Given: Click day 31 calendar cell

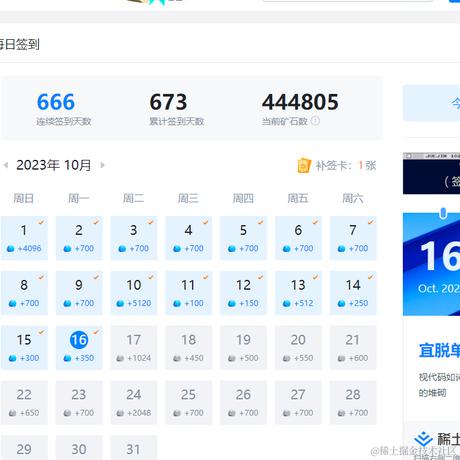Looking at the screenshot, I should coord(134,448).
